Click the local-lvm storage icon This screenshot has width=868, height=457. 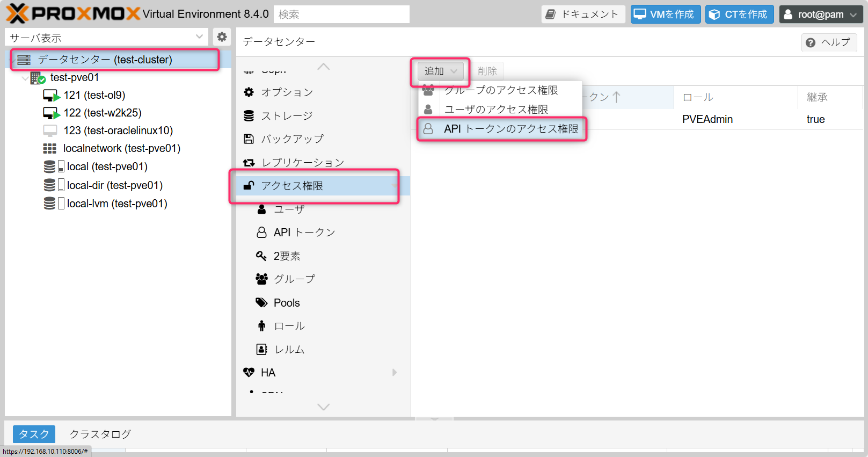click(x=54, y=204)
